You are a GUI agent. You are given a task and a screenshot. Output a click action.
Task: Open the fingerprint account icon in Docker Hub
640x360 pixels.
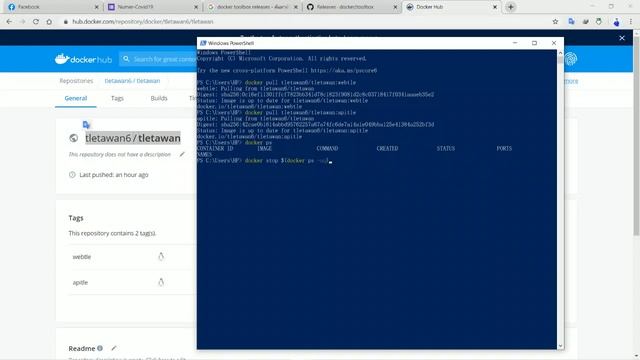(x=571, y=59)
